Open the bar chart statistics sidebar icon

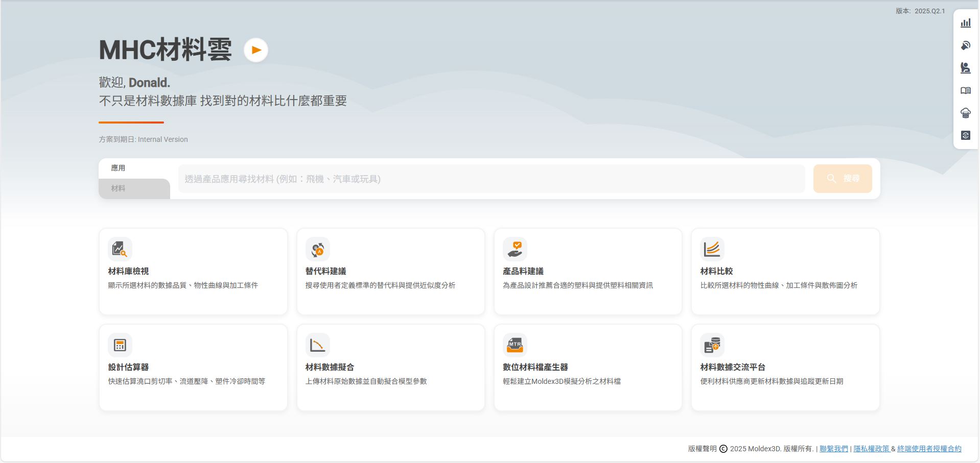coord(966,23)
